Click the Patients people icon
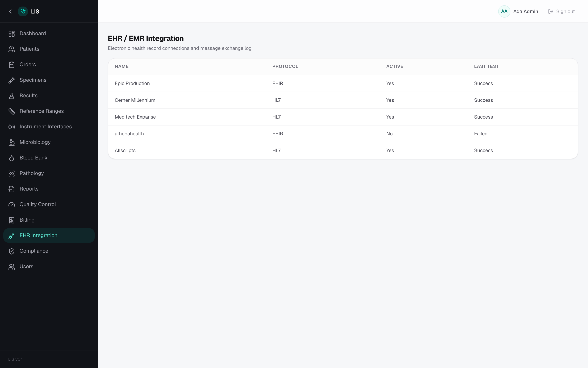This screenshot has height=368, width=588. [x=11, y=49]
